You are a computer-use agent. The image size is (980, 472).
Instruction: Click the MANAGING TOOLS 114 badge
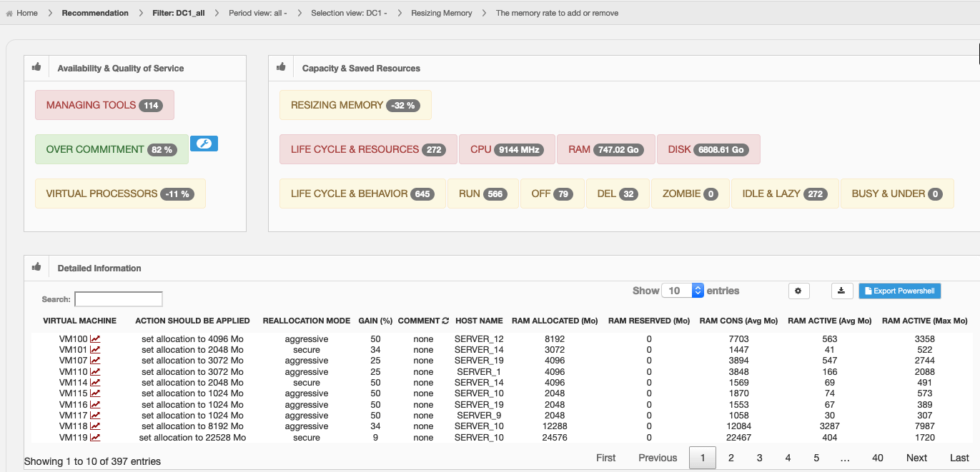click(x=104, y=105)
